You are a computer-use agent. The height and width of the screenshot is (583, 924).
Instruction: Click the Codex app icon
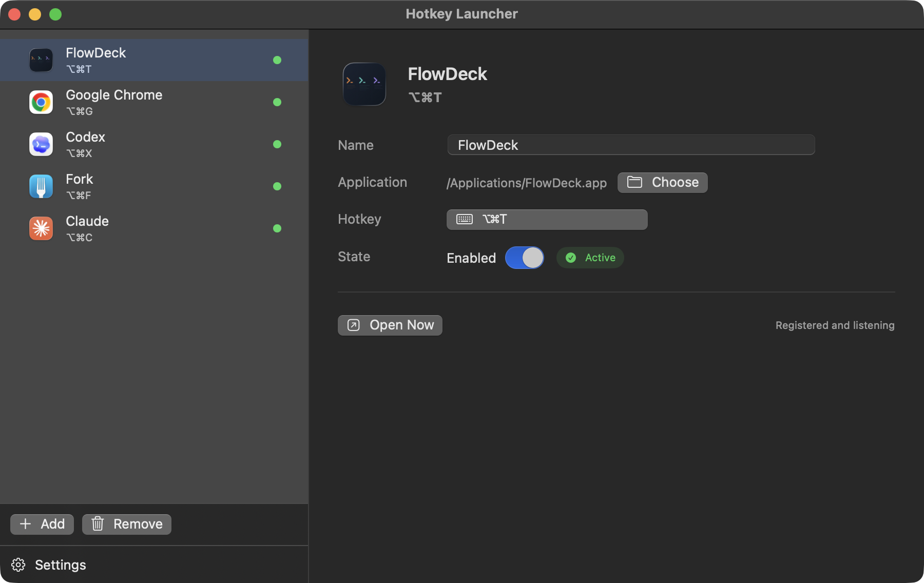pos(41,144)
